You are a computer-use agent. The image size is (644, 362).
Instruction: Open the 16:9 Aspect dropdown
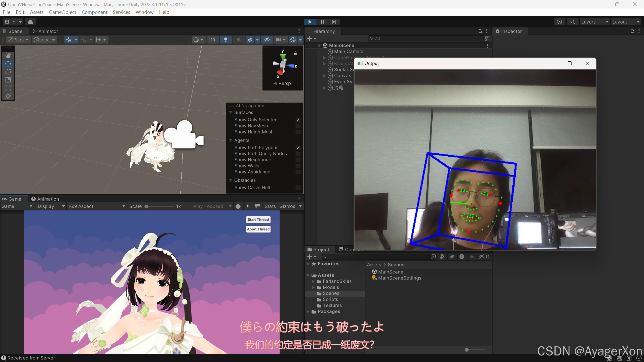96,206
